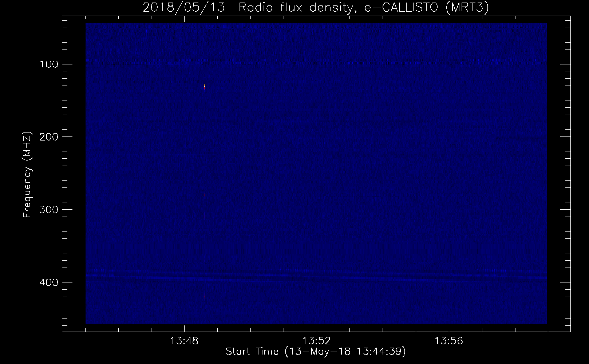The width and height of the screenshot is (589, 364).
Task: Click the 13:56 time tick label
Action: click(449, 341)
